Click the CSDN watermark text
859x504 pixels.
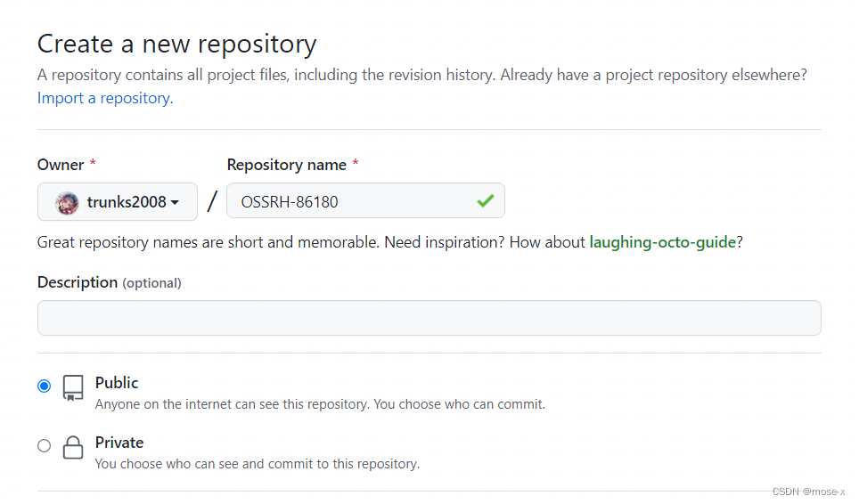808,492
